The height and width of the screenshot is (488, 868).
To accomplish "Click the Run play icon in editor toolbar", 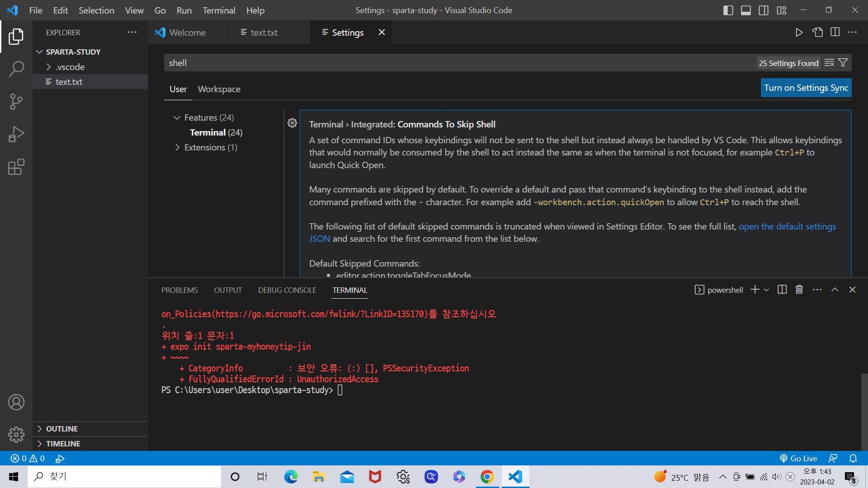I will [x=799, y=32].
